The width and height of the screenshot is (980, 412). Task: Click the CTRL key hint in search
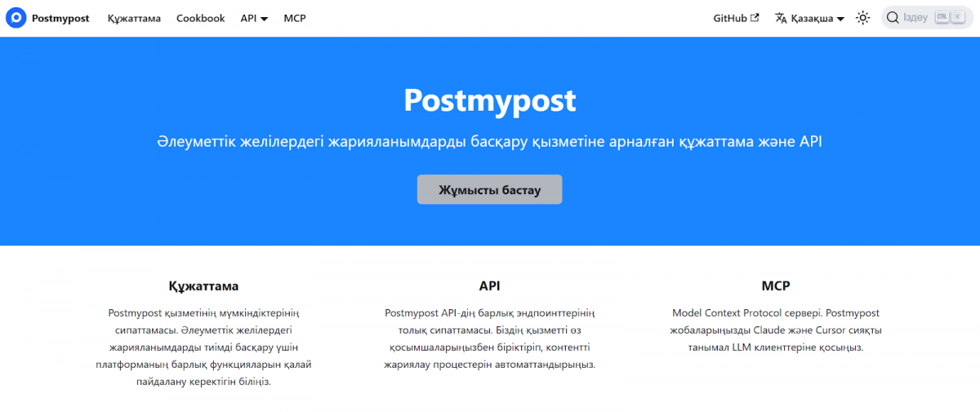pyautogui.click(x=942, y=17)
